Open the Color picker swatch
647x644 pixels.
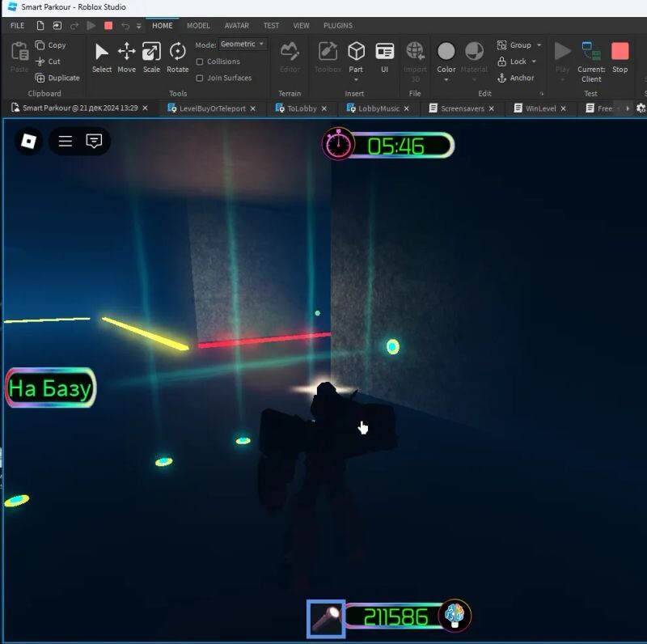(x=446, y=53)
